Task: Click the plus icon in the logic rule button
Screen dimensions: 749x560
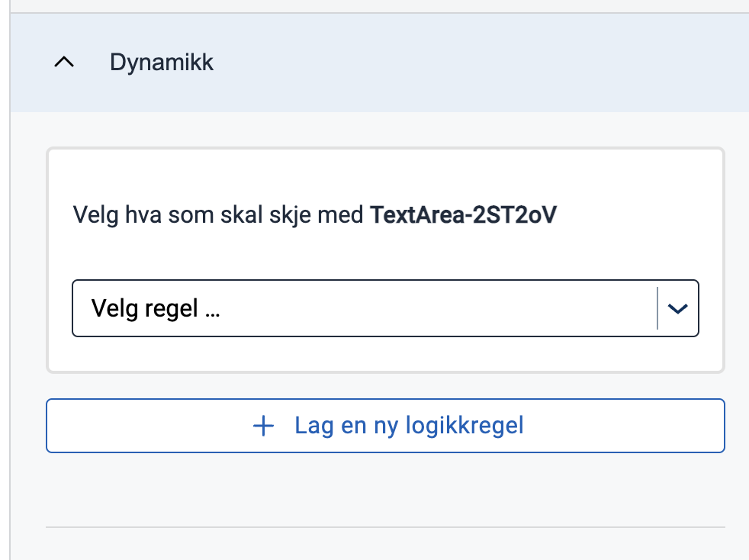Action: click(263, 426)
